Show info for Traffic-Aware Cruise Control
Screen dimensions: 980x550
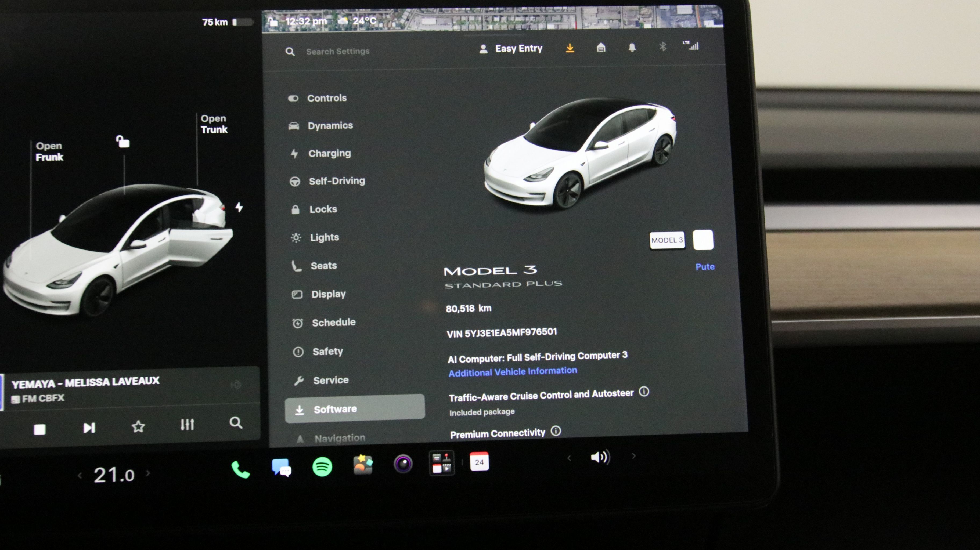click(x=644, y=391)
